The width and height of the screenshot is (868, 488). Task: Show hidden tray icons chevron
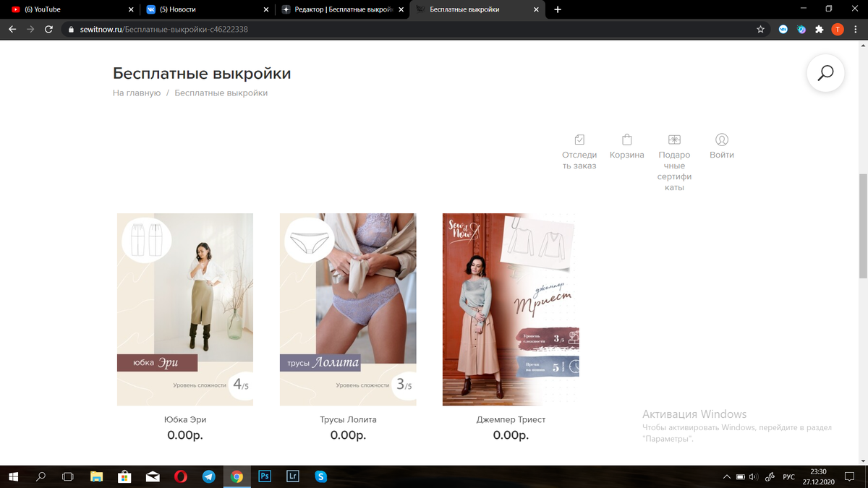click(727, 477)
